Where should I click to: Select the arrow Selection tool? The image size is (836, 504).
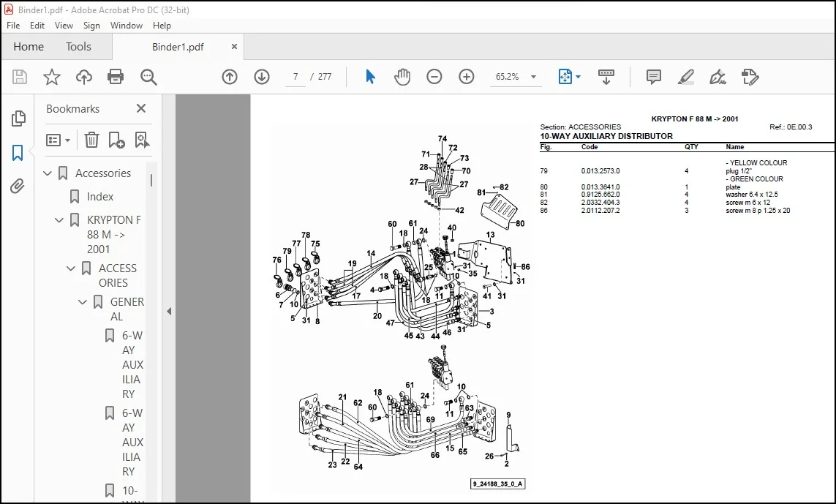pyautogui.click(x=371, y=77)
